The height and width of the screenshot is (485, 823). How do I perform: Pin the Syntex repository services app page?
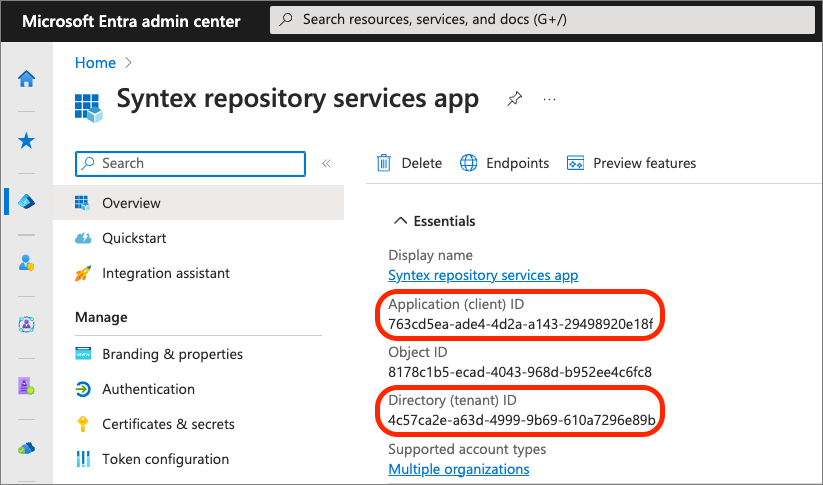514,99
